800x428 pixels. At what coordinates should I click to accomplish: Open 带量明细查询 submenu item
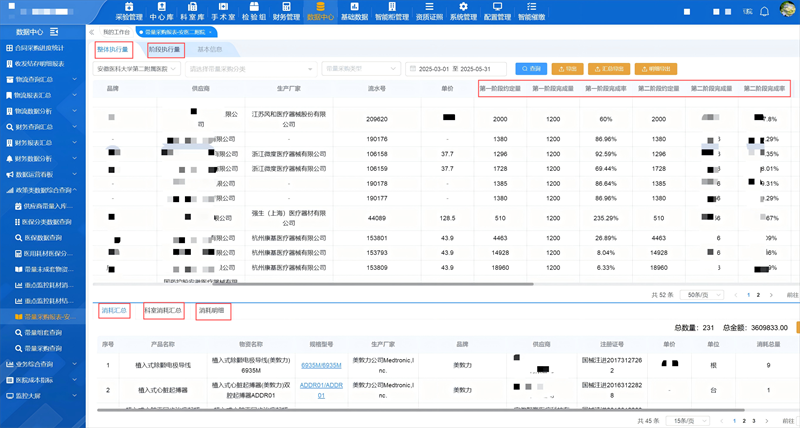39,333
